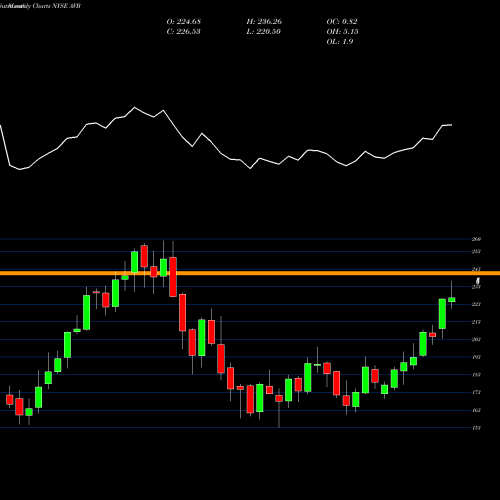The image size is (500, 500).
Task: Click the 217 price axis label
Action: click(476, 322)
